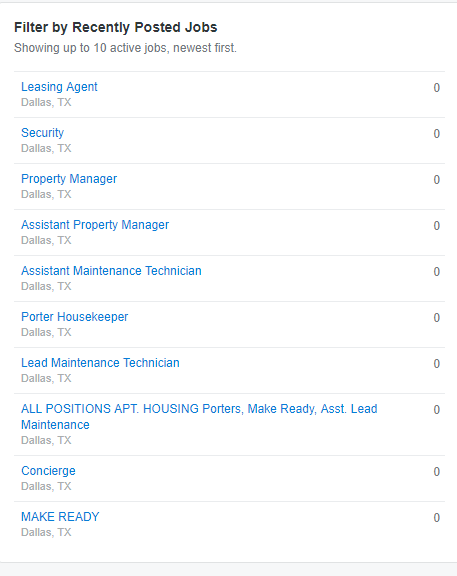
Task: Open Assistant Property Manager listing
Action: pyautogui.click(x=95, y=225)
